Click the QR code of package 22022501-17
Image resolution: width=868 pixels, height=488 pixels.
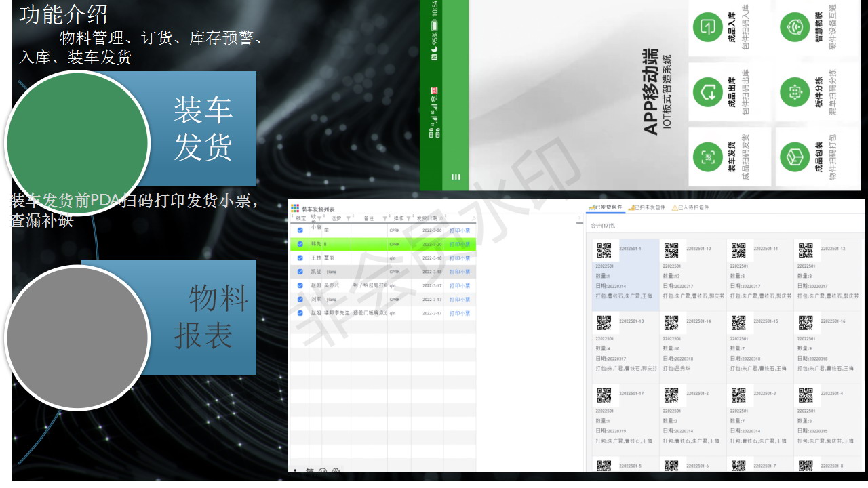604,395
